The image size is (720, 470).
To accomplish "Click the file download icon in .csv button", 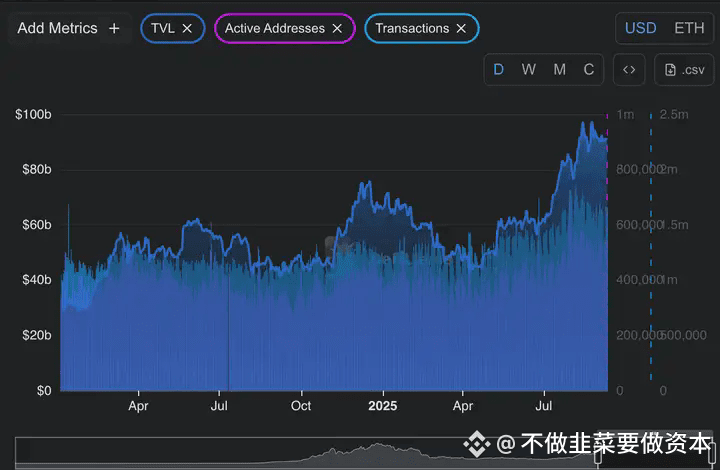I will pos(670,70).
